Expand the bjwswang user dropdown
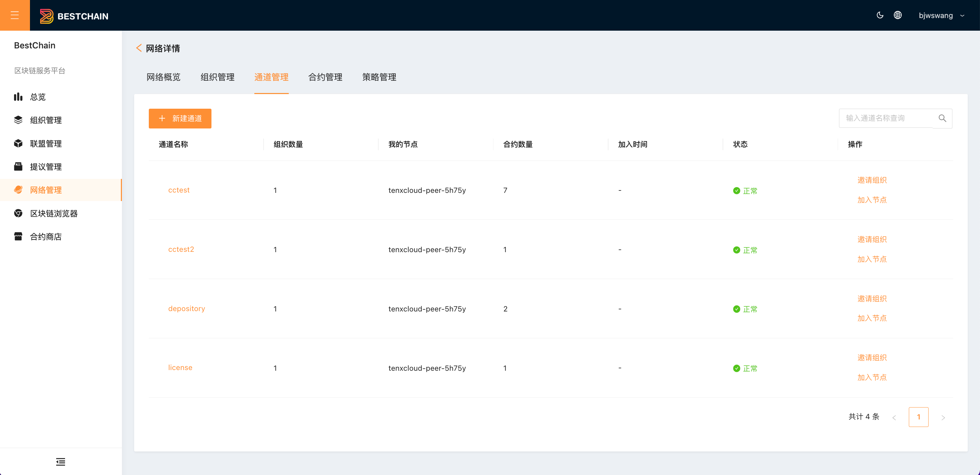This screenshot has width=980, height=475. (942, 16)
